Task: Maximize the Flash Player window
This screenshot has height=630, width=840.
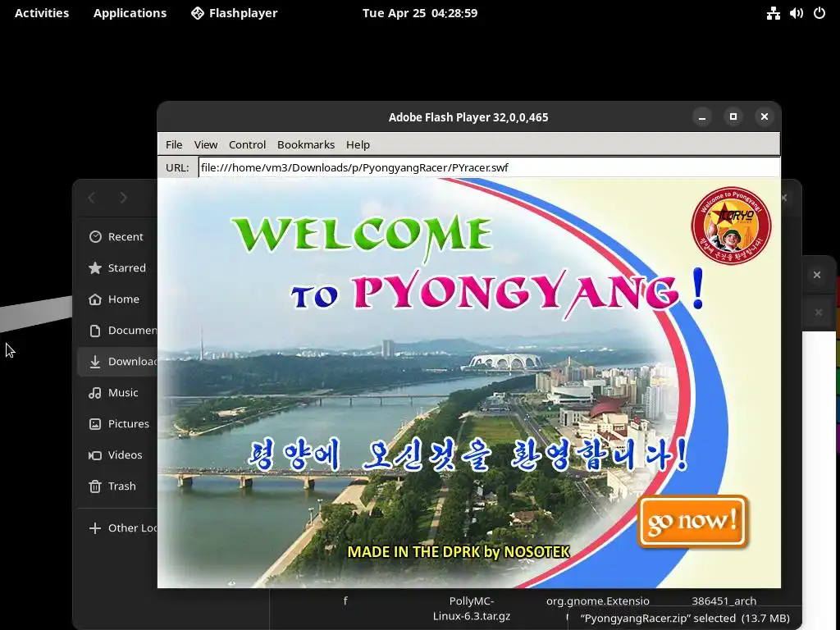Action: coord(733,116)
